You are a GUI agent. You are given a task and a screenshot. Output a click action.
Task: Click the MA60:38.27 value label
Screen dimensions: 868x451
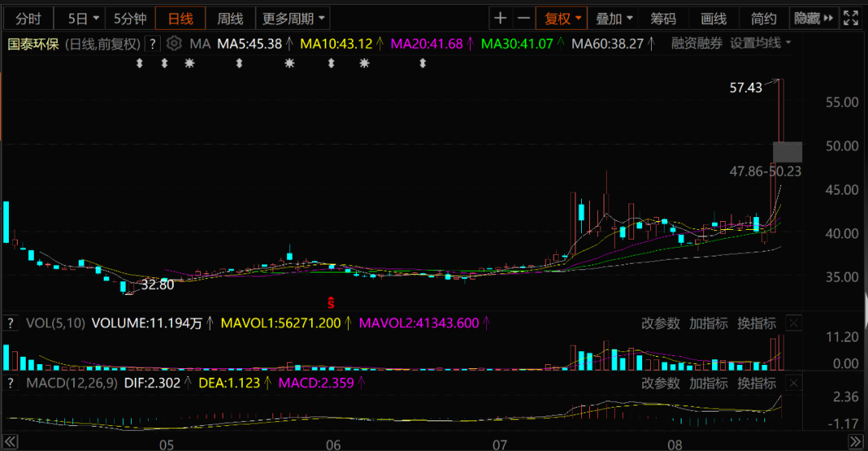tap(608, 43)
